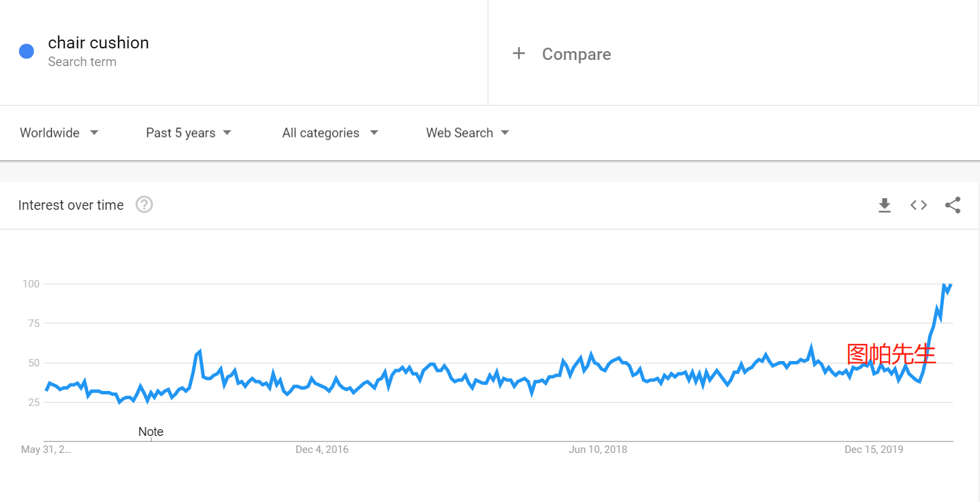
Task: Open the Worldwide region dropdown
Action: point(59,133)
